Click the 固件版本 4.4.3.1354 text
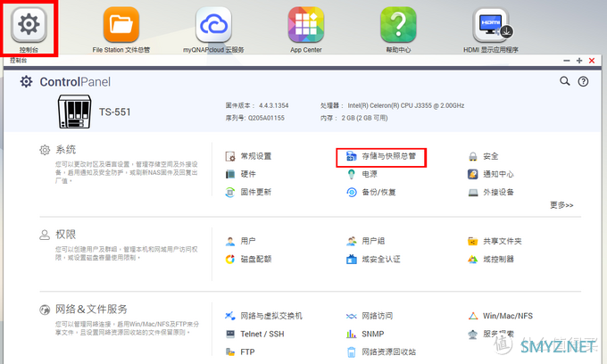Viewport: 607px width, 364px height. point(257,105)
